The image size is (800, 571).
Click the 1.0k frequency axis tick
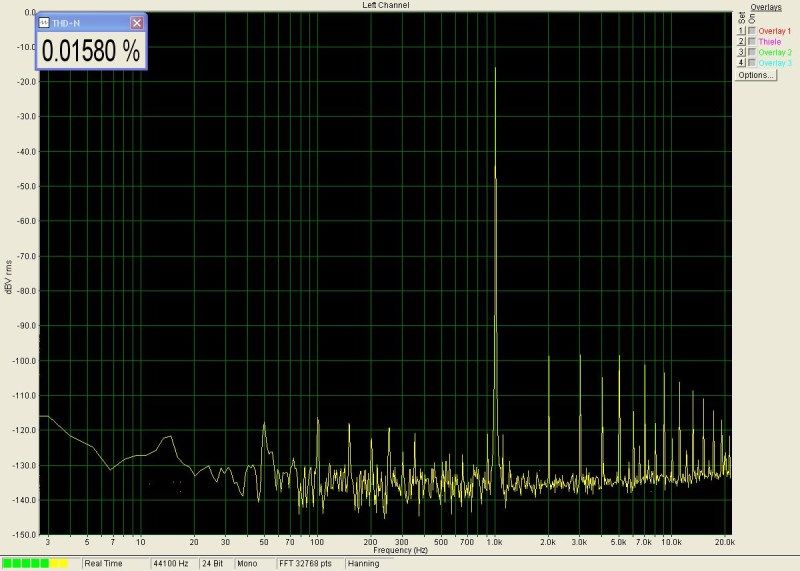click(494, 542)
